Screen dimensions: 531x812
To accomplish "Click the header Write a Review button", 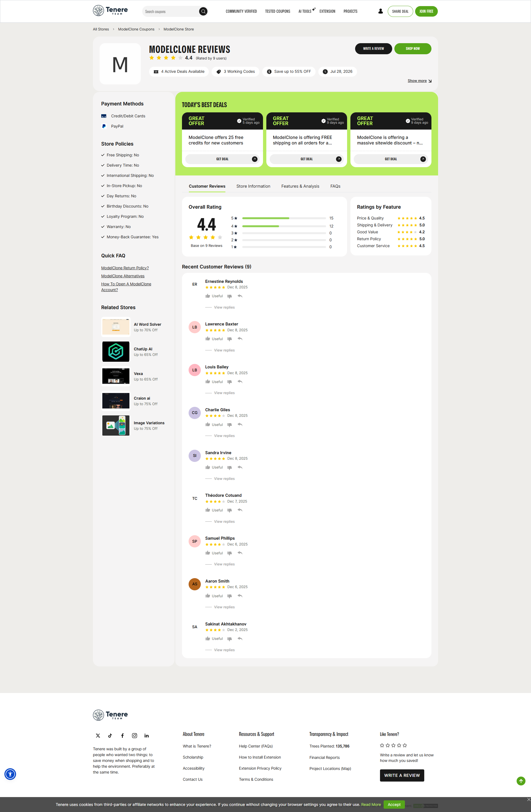I will (373, 48).
